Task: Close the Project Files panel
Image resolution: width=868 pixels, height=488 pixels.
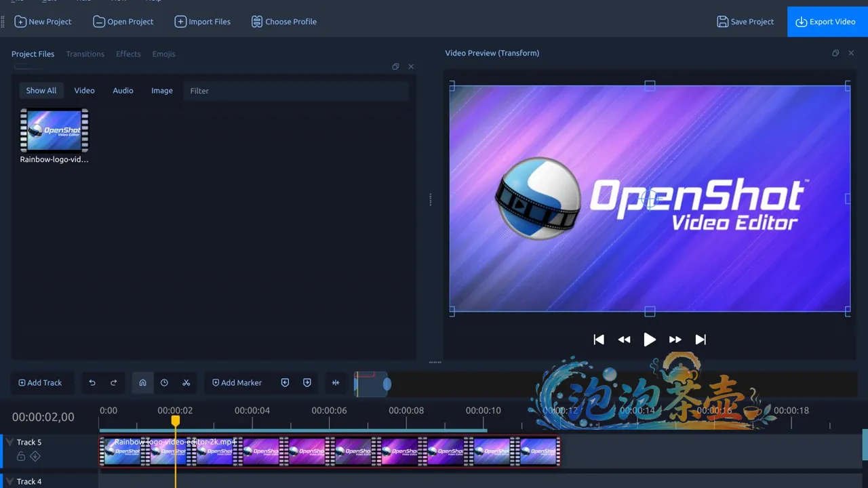Action: [x=411, y=66]
